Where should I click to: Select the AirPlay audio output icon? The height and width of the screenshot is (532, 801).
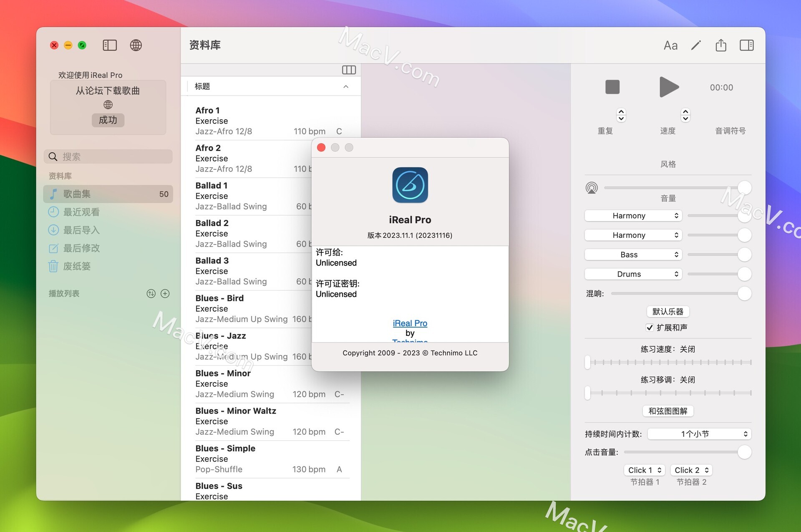pos(592,188)
